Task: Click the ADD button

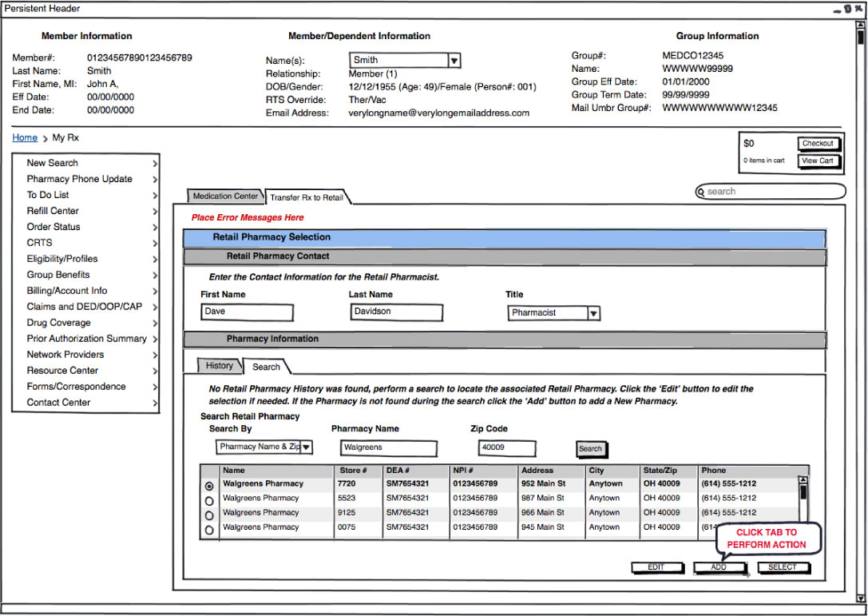Action: pos(719,567)
